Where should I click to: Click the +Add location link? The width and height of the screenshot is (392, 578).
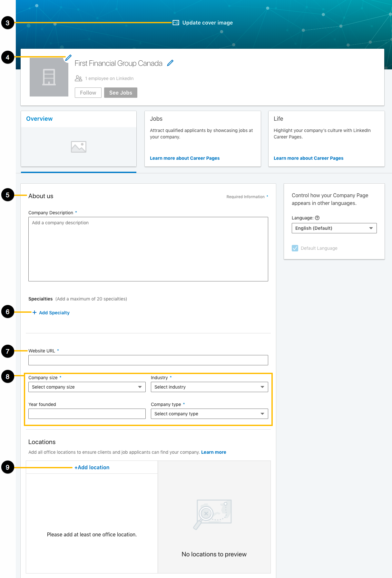[92, 467]
